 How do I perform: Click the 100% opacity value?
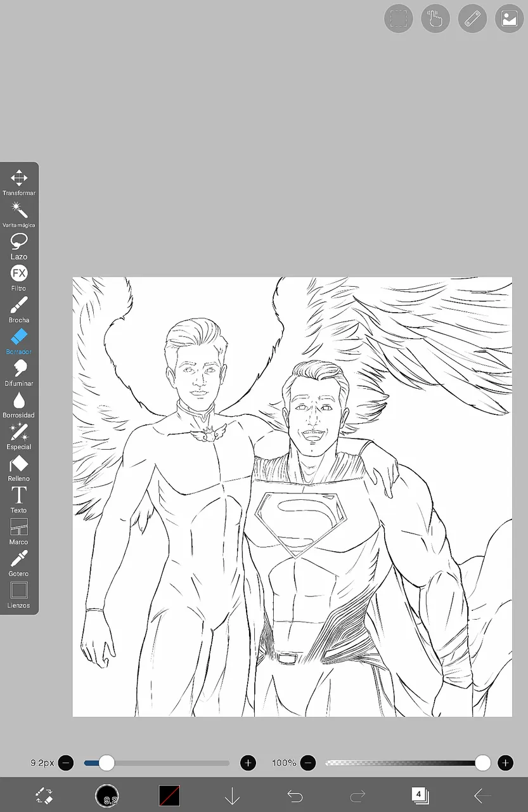[284, 763]
